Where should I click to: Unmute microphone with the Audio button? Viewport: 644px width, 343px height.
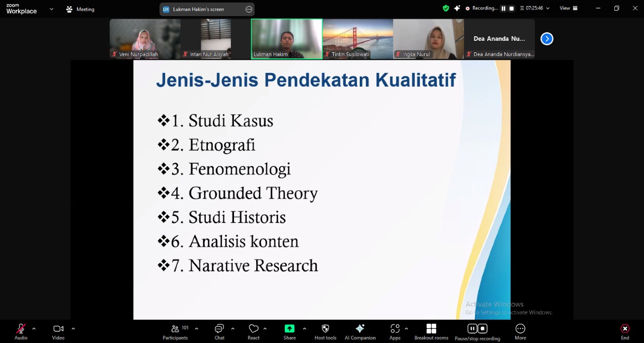click(x=21, y=331)
